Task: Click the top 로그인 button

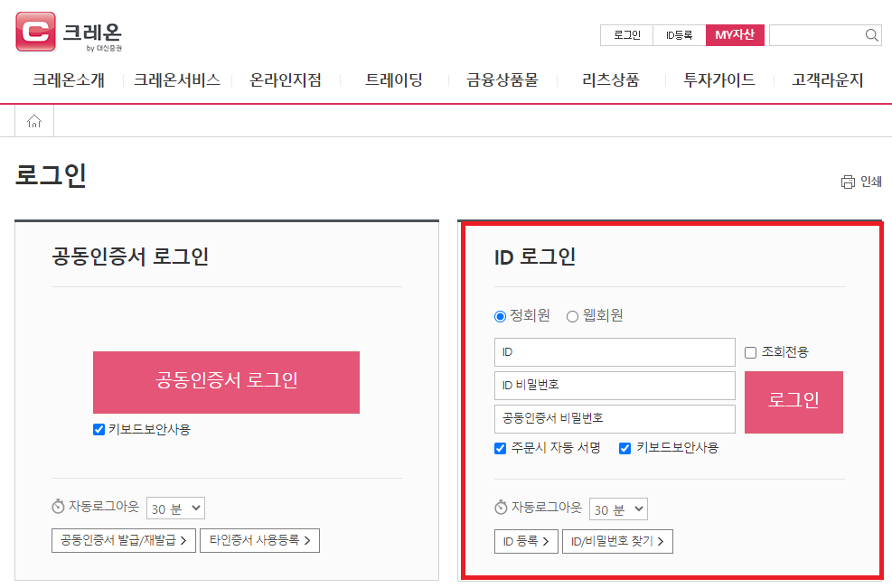Action: 627,35
